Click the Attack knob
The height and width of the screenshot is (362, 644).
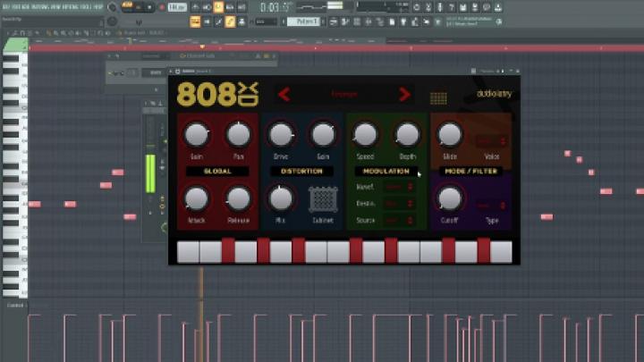(196, 198)
